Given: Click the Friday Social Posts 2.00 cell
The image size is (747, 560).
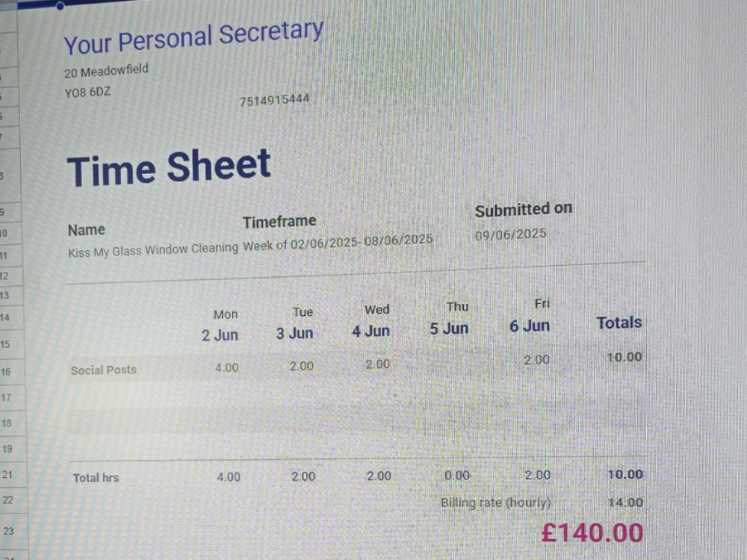Looking at the screenshot, I should coord(537,360).
